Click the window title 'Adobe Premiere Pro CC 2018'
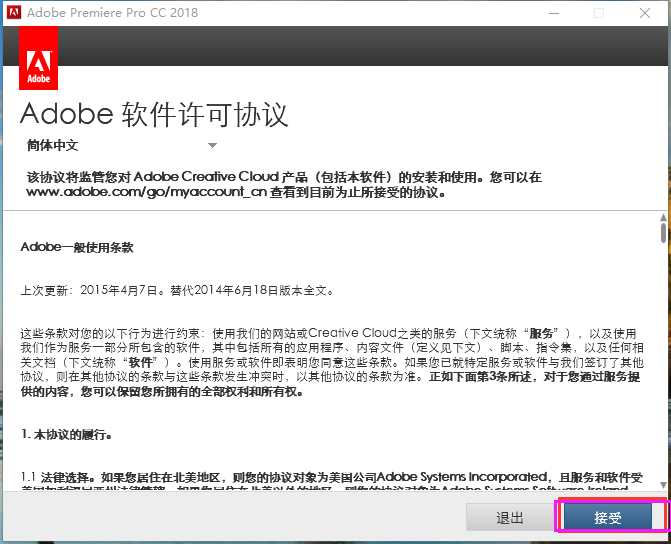Image resolution: width=671 pixels, height=544 pixels. pos(113,12)
